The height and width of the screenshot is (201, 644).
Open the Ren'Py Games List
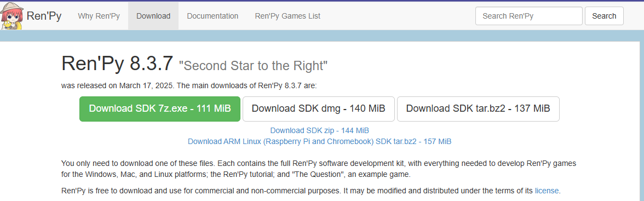[x=287, y=16]
